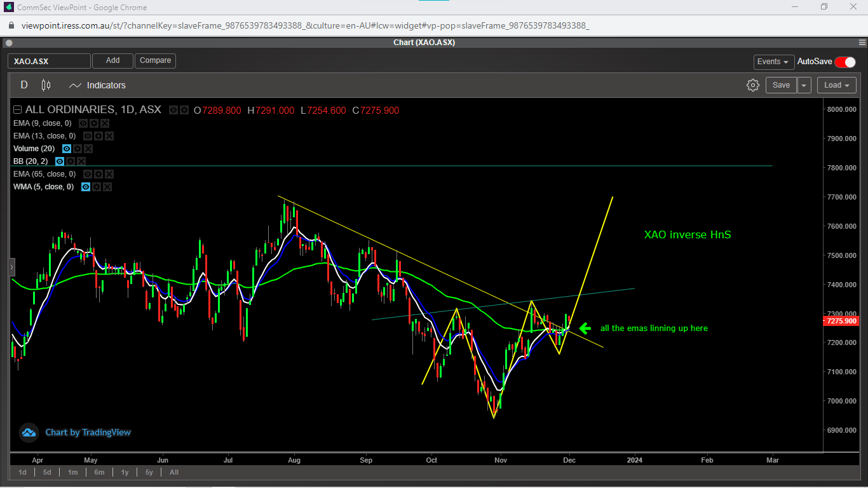View site info padlock in address bar

coord(11,25)
